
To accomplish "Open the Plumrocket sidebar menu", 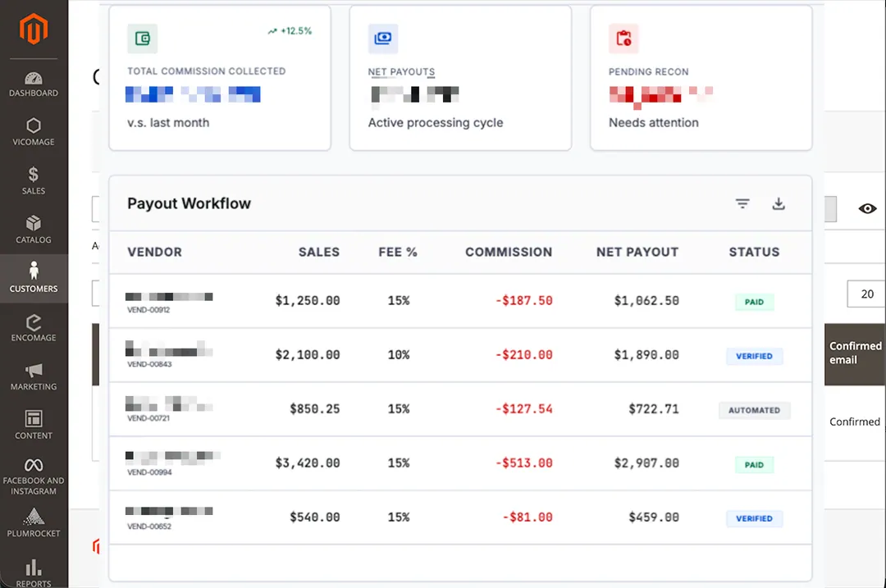I will point(34,523).
